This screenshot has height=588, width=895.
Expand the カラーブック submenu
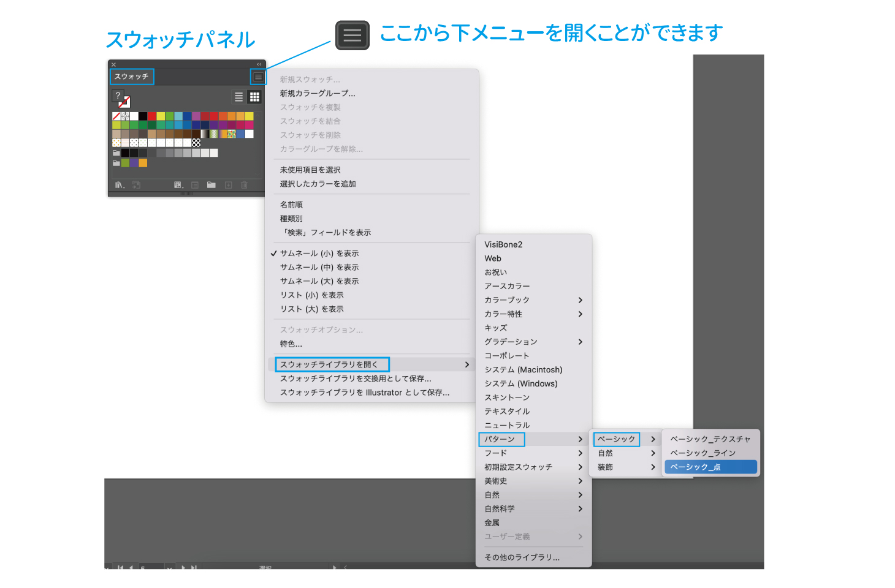pyautogui.click(x=533, y=300)
